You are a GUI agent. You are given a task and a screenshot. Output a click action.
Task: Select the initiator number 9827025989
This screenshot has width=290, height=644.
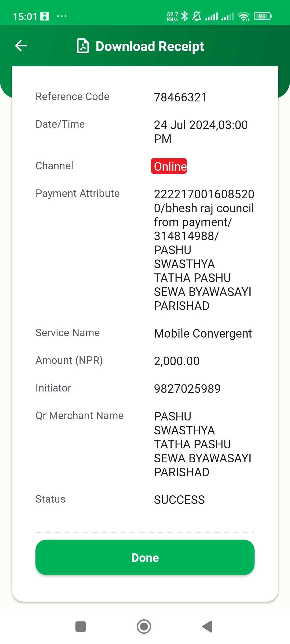coord(187,389)
